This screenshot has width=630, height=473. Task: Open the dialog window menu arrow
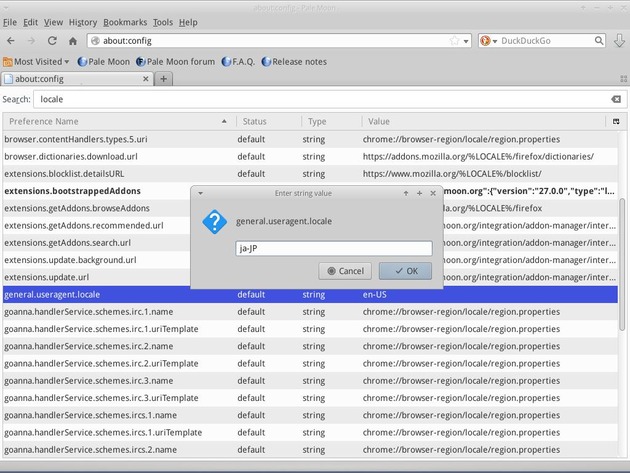point(200,193)
